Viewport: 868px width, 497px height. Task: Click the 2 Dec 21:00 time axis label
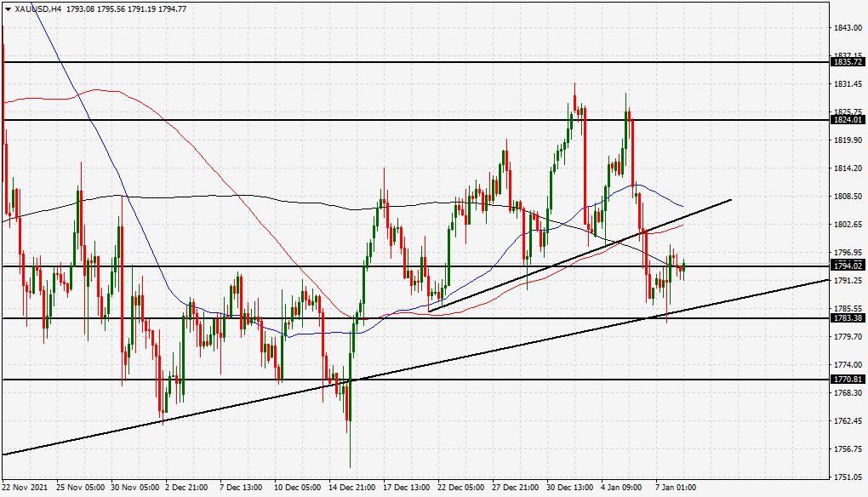coord(187,488)
